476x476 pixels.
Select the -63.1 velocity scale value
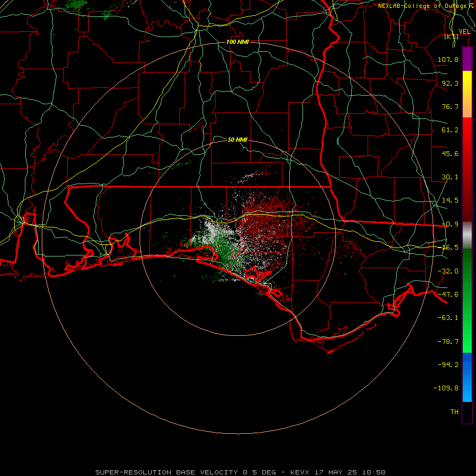(448, 318)
